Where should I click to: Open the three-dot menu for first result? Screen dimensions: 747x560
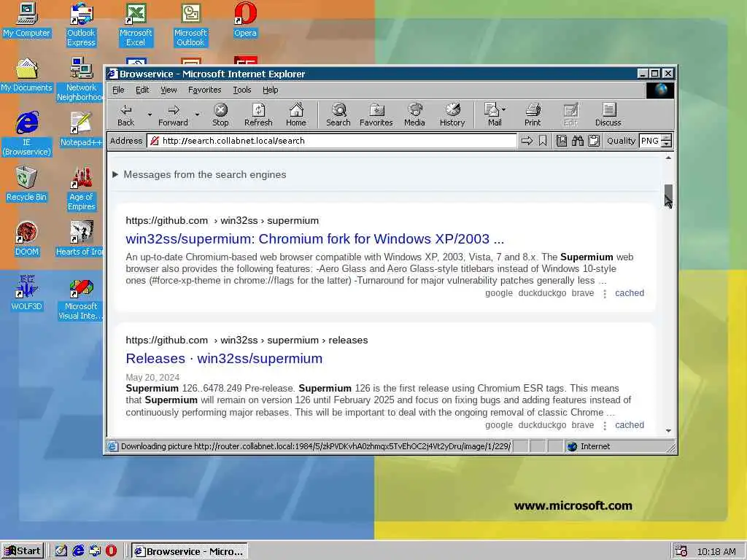(605, 294)
